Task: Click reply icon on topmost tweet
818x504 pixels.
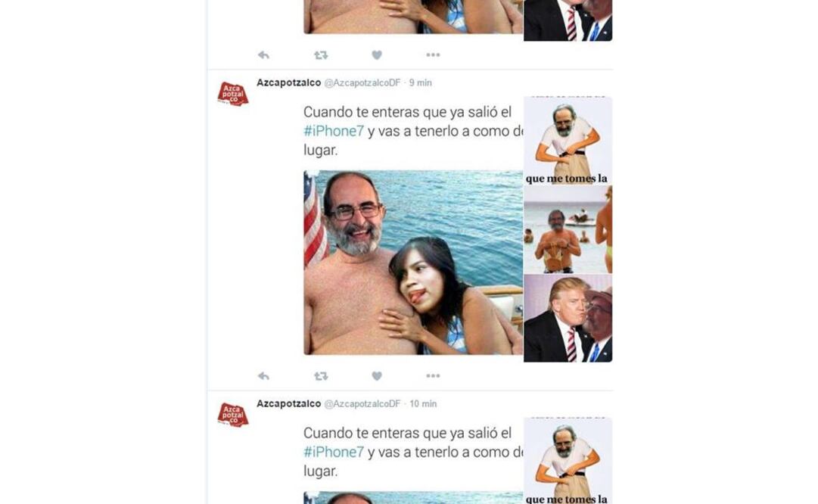Action: point(263,54)
